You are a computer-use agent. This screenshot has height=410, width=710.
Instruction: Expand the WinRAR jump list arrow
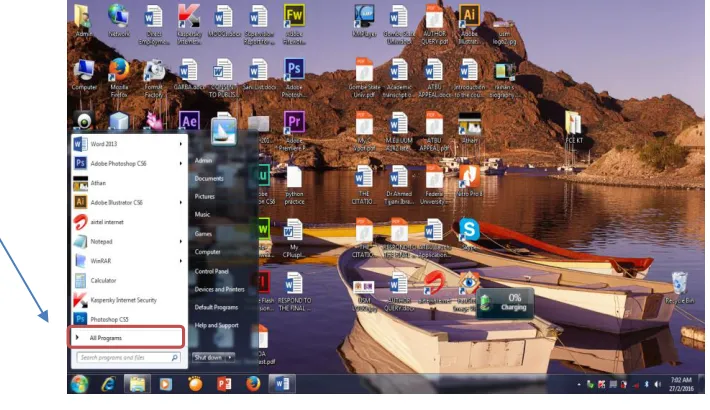click(x=181, y=261)
